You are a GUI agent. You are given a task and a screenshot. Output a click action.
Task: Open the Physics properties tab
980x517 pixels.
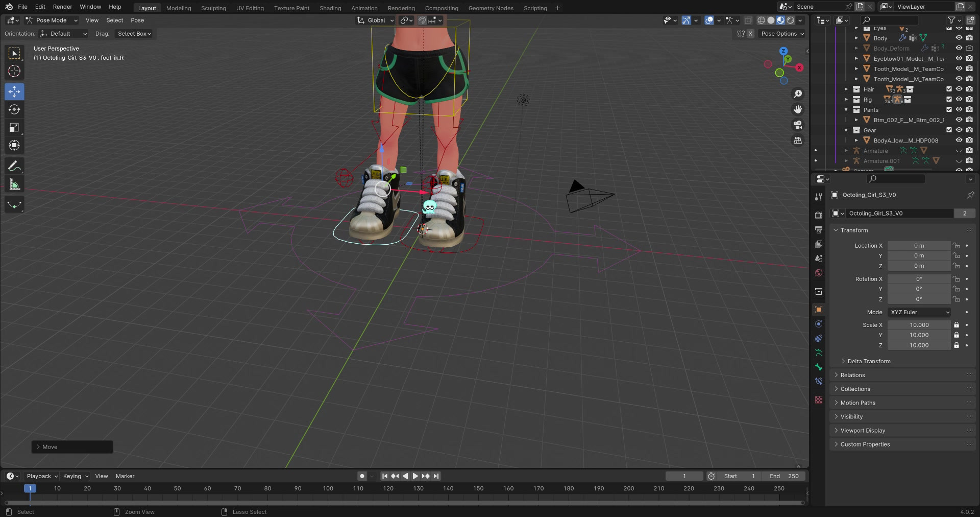tap(819, 324)
